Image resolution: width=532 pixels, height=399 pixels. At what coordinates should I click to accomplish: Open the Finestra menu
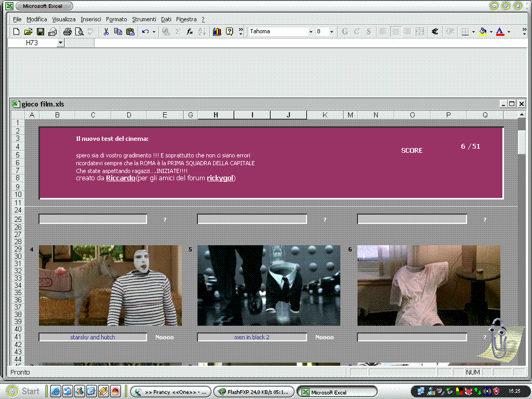(187, 19)
